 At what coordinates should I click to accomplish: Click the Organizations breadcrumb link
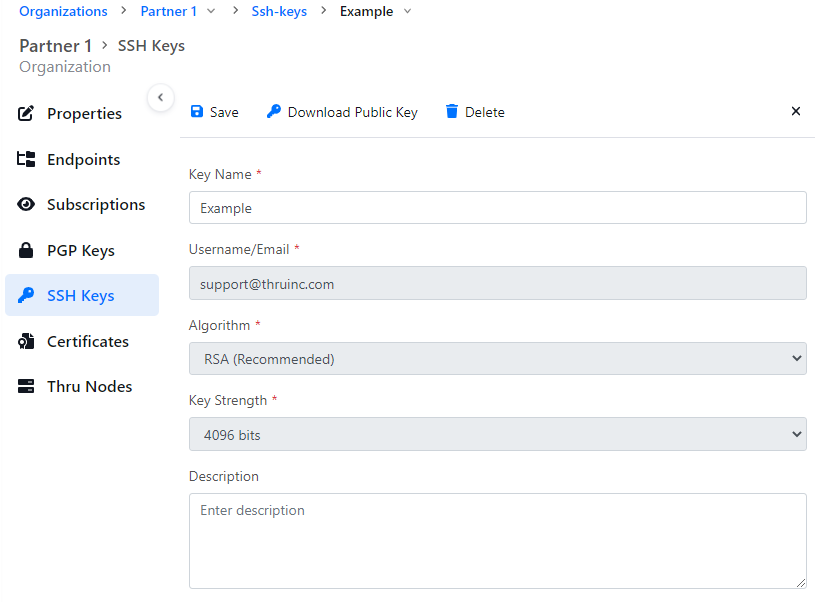(x=63, y=12)
